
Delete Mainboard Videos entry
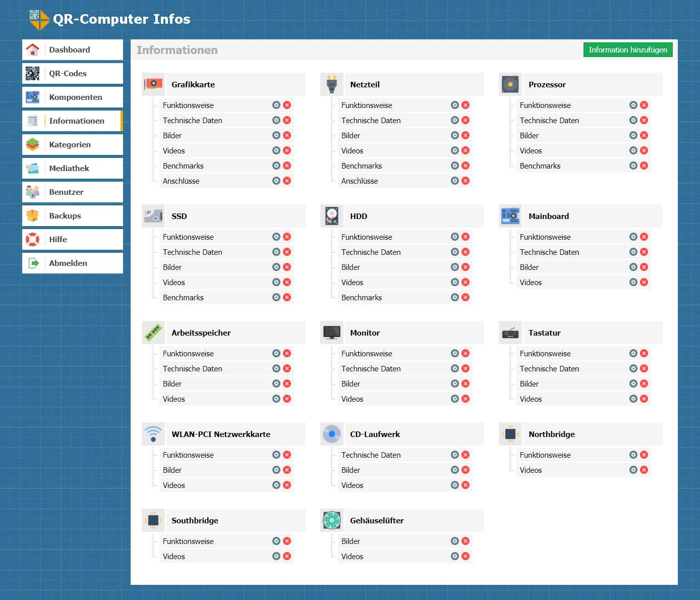tap(644, 282)
